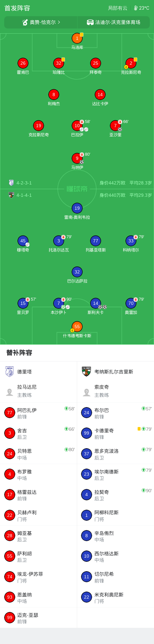Screen dimensions: 154x644
Task: Click the 法迪尔·沃克里体育场 stadium button
Action: click(x=113, y=22)
